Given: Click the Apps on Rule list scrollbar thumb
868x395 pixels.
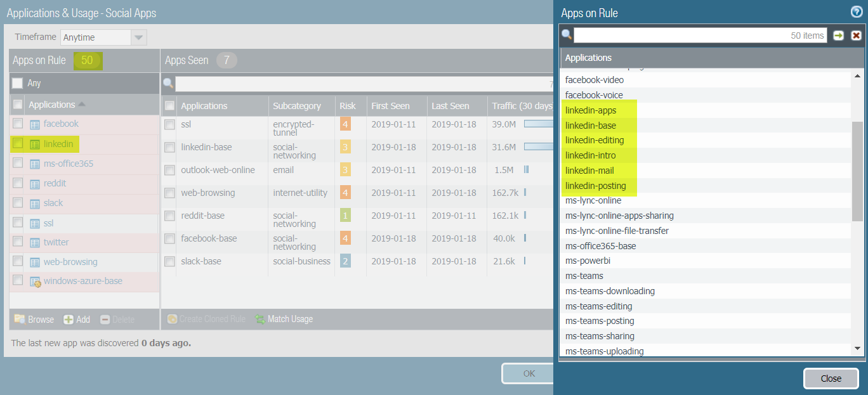Looking at the screenshot, I should [x=857, y=171].
